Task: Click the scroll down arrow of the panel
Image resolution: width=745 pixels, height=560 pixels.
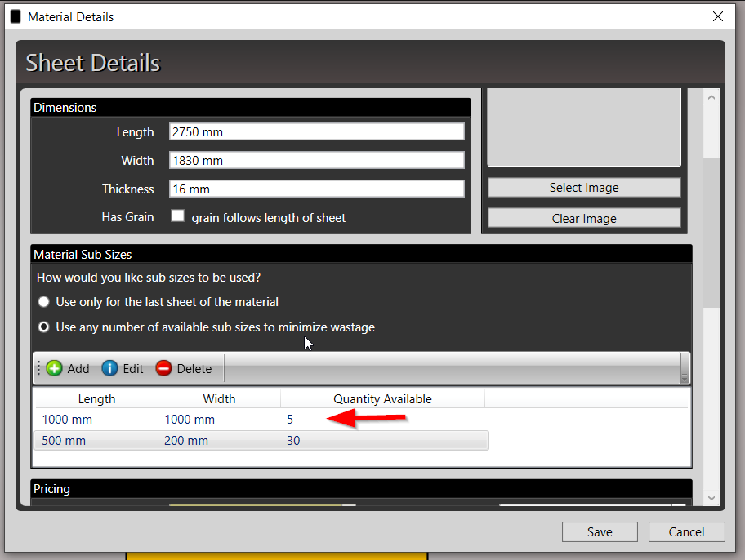Action: coord(712,498)
